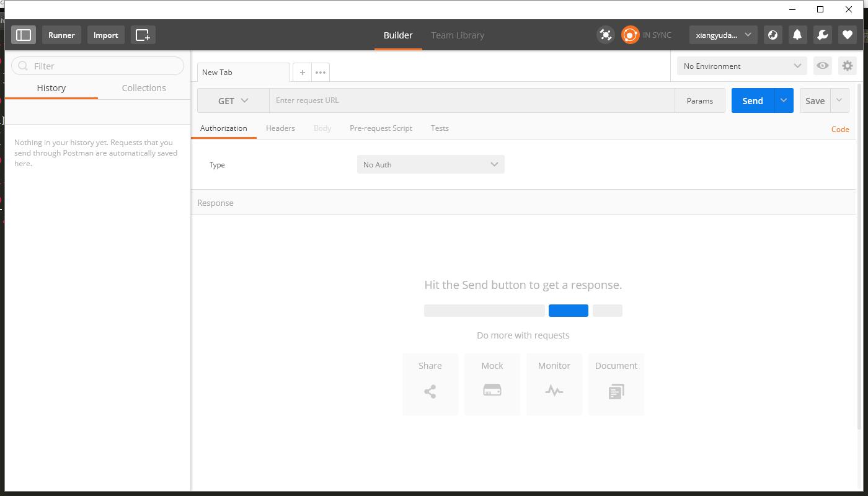This screenshot has height=496, width=868.
Task: Save the request
Action: 815,100
